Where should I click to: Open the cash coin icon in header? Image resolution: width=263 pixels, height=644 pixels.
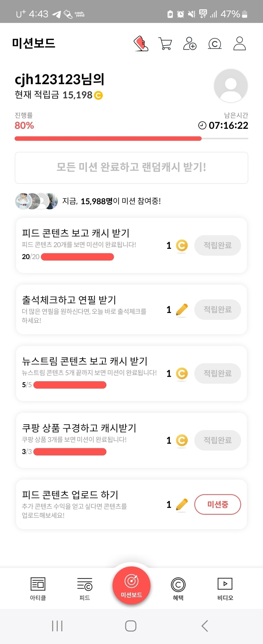click(215, 43)
